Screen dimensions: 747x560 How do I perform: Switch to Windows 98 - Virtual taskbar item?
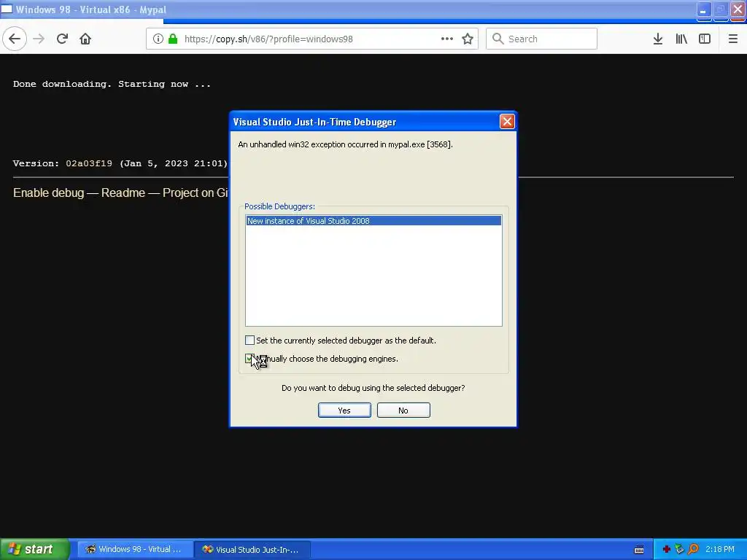click(x=135, y=549)
